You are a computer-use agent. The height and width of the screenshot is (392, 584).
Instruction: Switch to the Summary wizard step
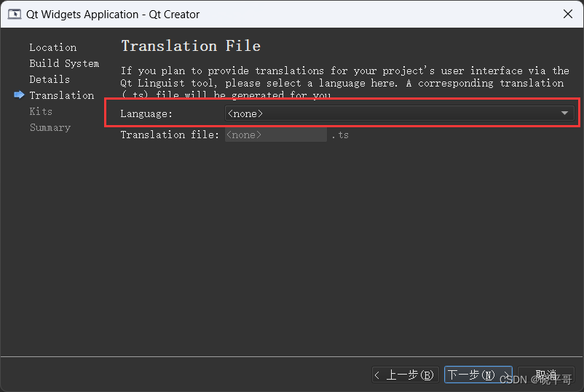[50, 127]
